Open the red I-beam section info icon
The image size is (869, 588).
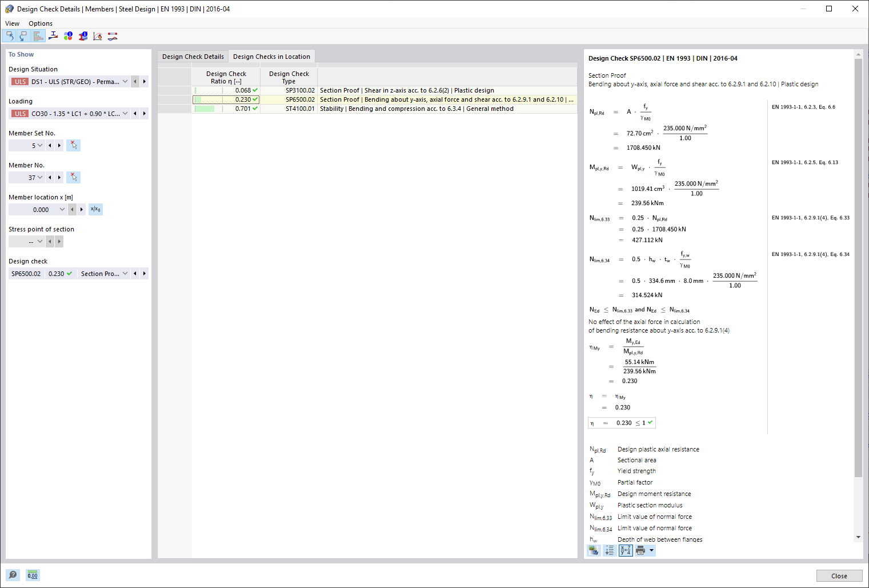click(x=83, y=36)
